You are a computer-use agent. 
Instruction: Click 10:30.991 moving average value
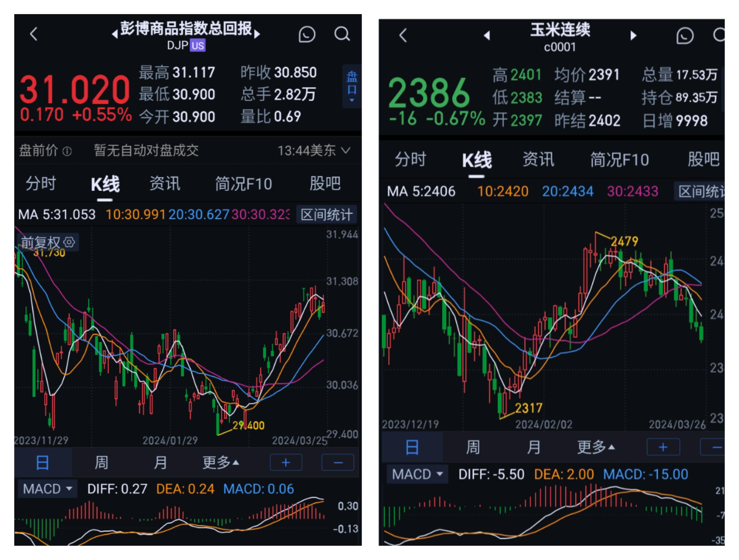[135, 214]
